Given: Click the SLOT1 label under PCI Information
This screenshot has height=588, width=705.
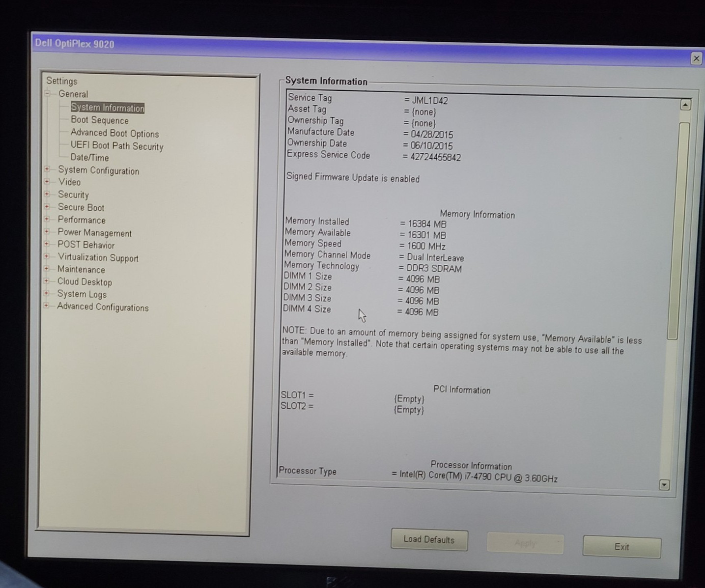Looking at the screenshot, I should point(297,395).
